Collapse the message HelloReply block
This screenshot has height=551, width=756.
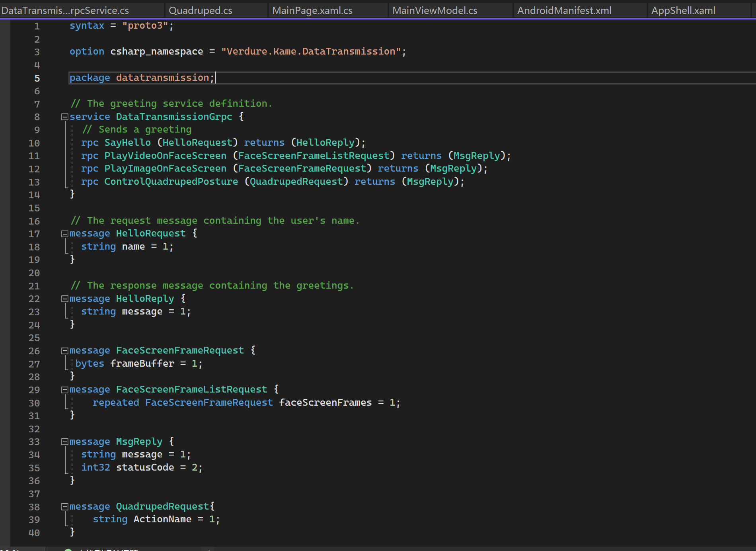click(64, 299)
